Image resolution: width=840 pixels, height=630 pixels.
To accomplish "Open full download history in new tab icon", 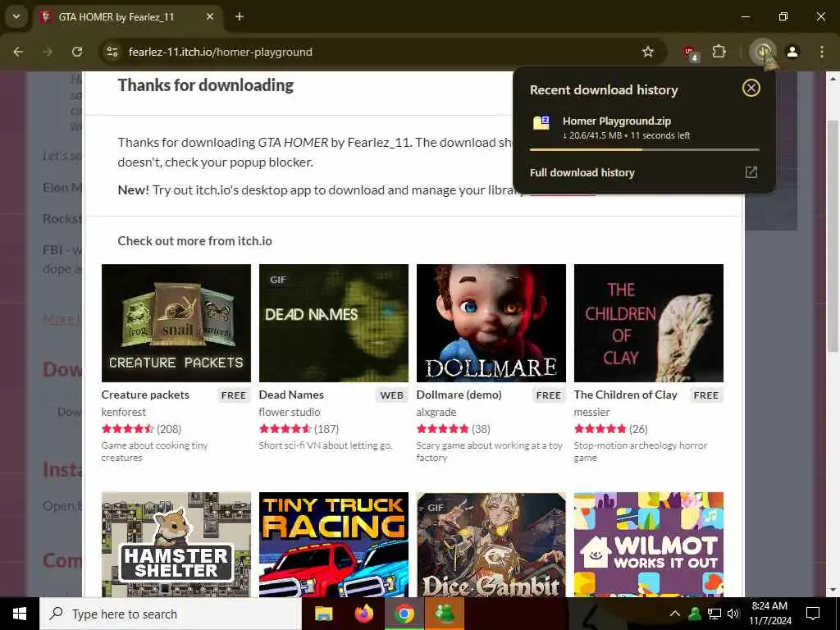I will [751, 172].
